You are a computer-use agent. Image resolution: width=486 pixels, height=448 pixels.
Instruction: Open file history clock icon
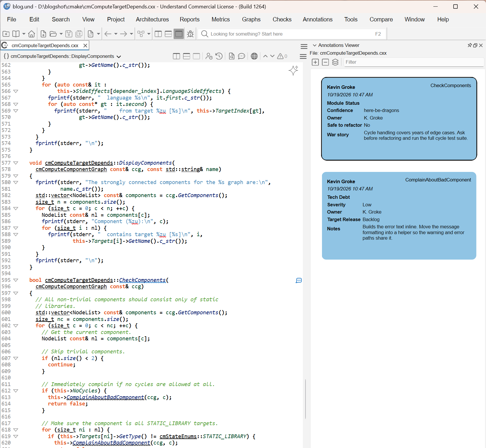click(219, 56)
